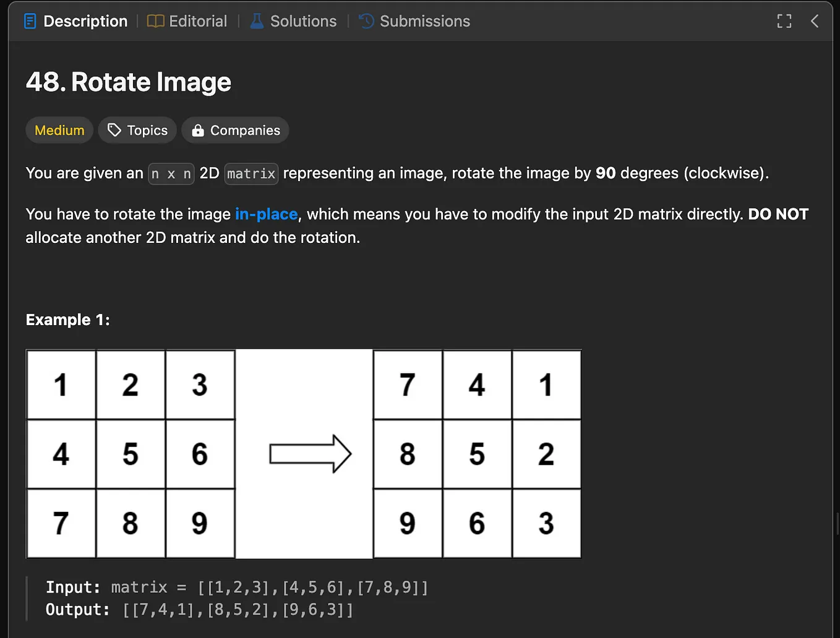Click the matrix code snippet
Viewport: 840px width, 638px height.
pos(251,174)
